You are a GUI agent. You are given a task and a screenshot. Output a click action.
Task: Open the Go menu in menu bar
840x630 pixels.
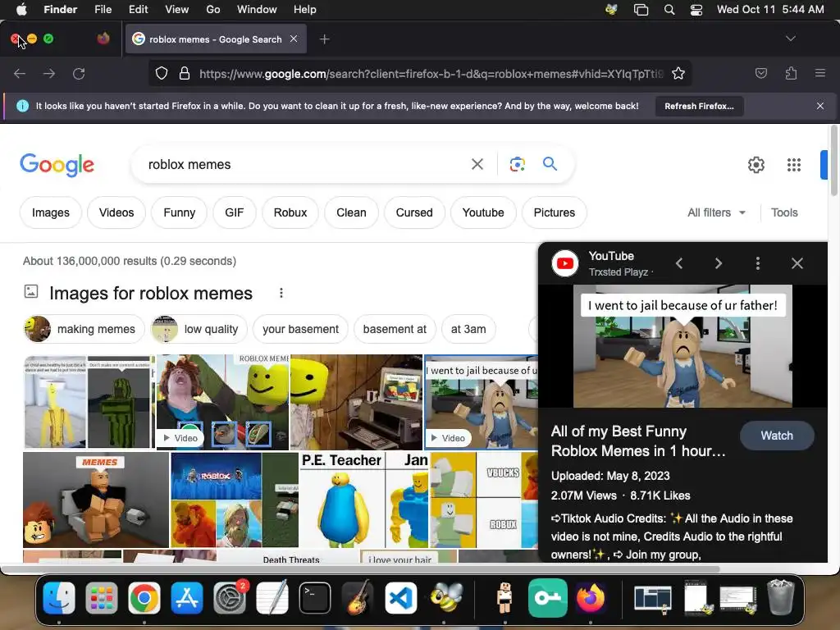click(x=212, y=9)
